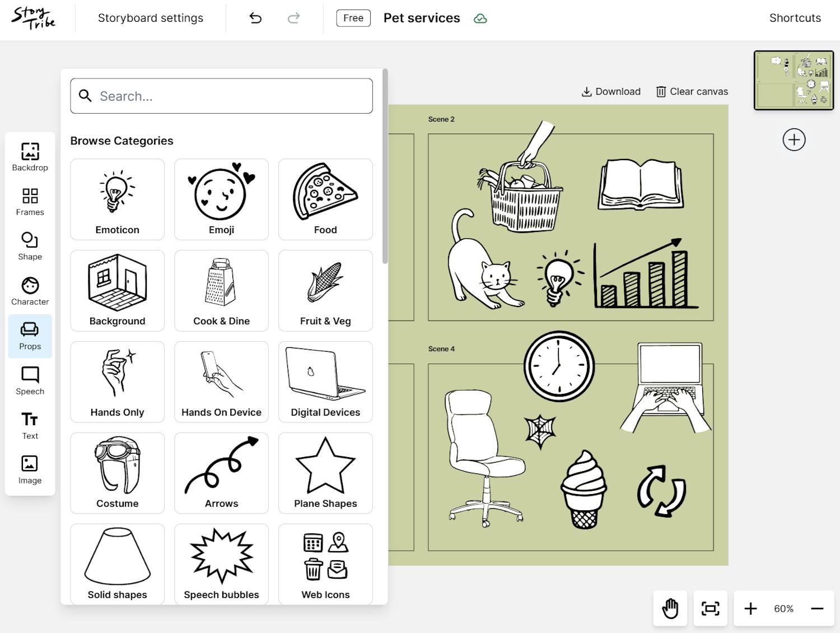
Task: Open the Shortcuts menu
Action: [x=795, y=18]
